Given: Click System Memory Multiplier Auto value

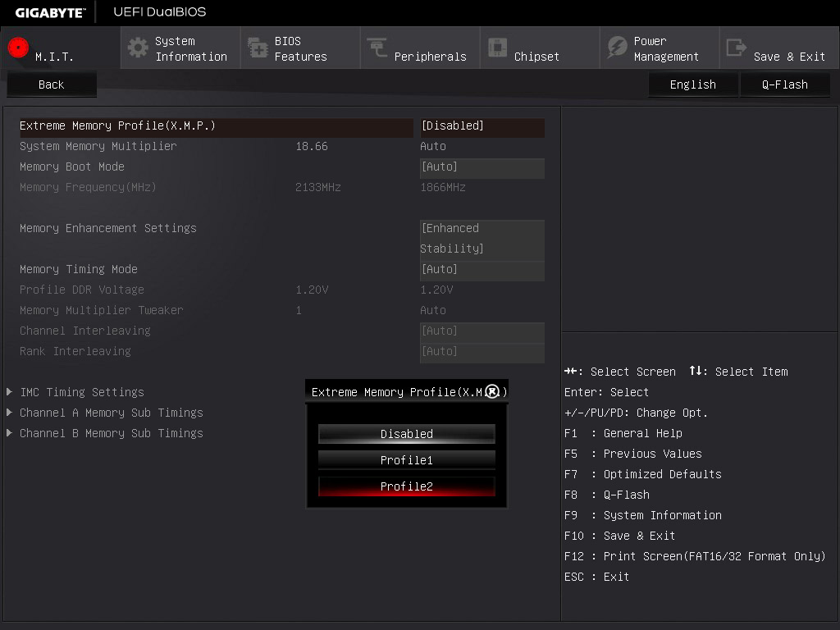Looking at the screenshot, I should [x=433, y=146].
